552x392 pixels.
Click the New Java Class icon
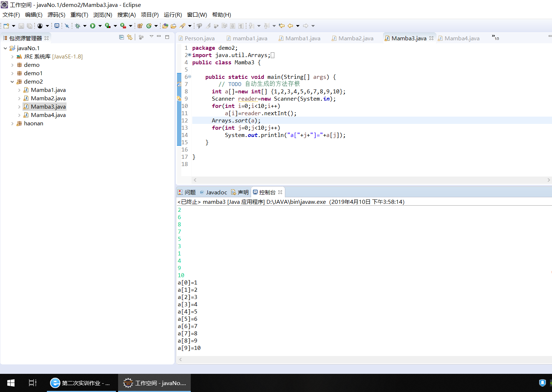(x=149, y=26)
